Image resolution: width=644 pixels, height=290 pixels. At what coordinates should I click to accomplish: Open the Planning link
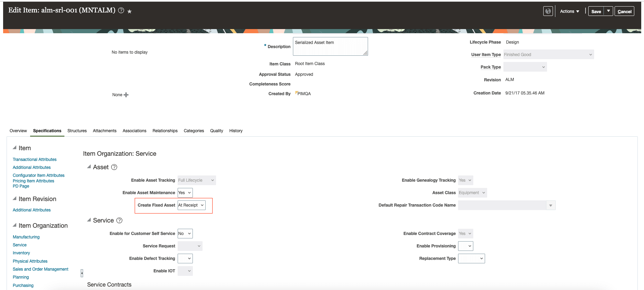coord(21,277)
